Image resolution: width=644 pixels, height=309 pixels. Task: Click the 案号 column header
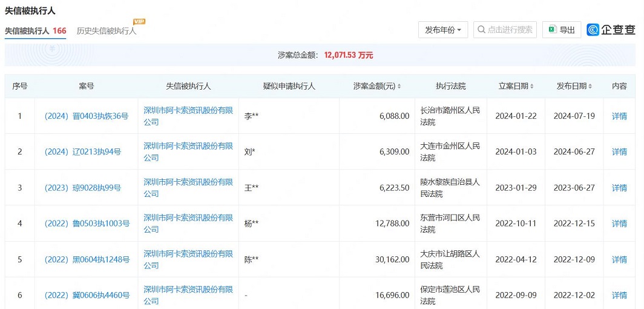click(86, 86)
